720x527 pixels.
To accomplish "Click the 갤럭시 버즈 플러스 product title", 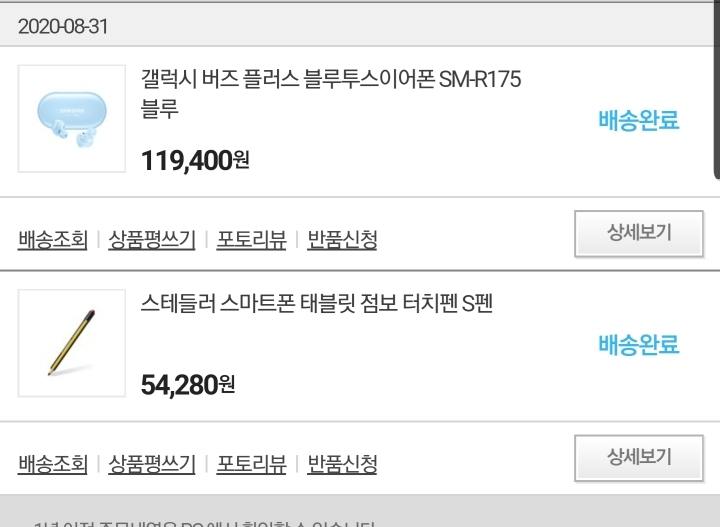I will [x=331, y=93].
